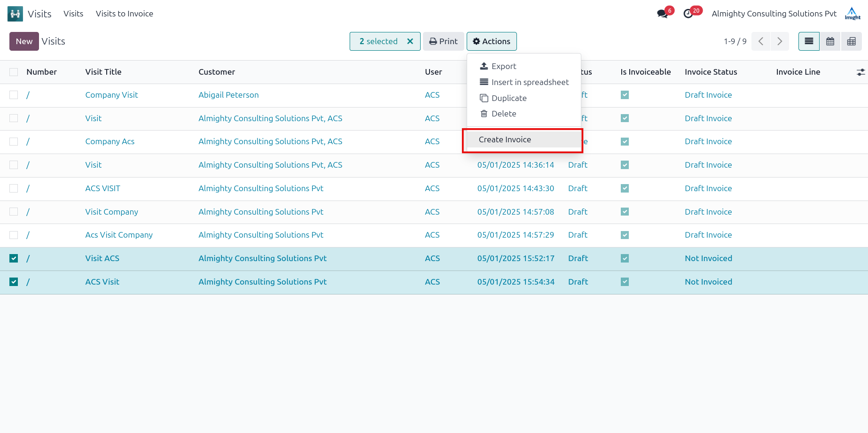Open the chat messages icon
This screenshot has width=868, height=433.
[x=663, y=14]
